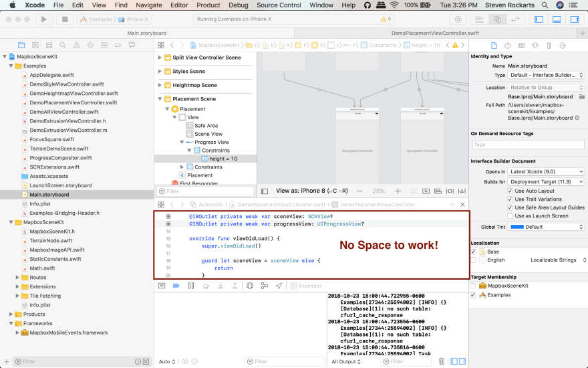Toggle the navigator pane visibility button
This screenshot has height=368, width=588.
(539, 19)
